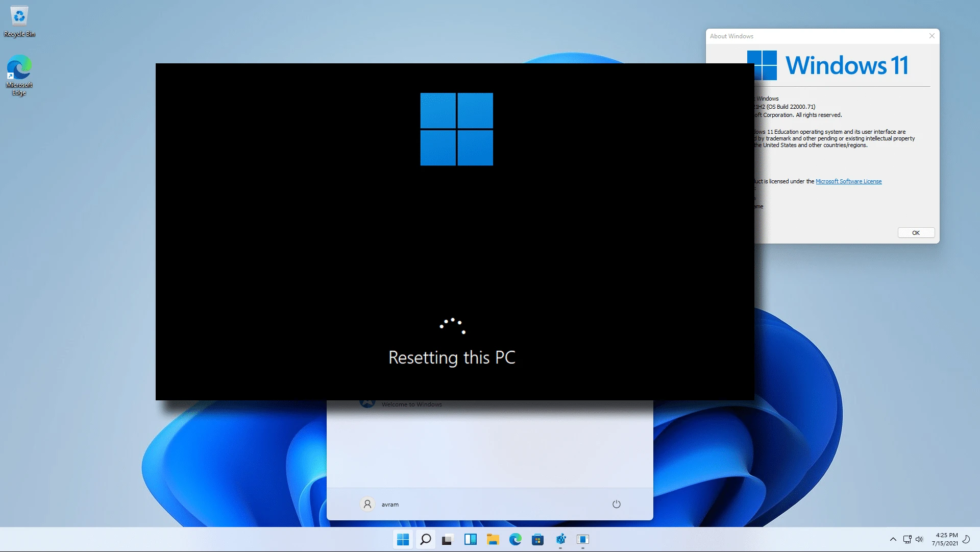Click the blue cubes app icon in taskbar
Screen dimensions: 980x552
coord(560,539)
